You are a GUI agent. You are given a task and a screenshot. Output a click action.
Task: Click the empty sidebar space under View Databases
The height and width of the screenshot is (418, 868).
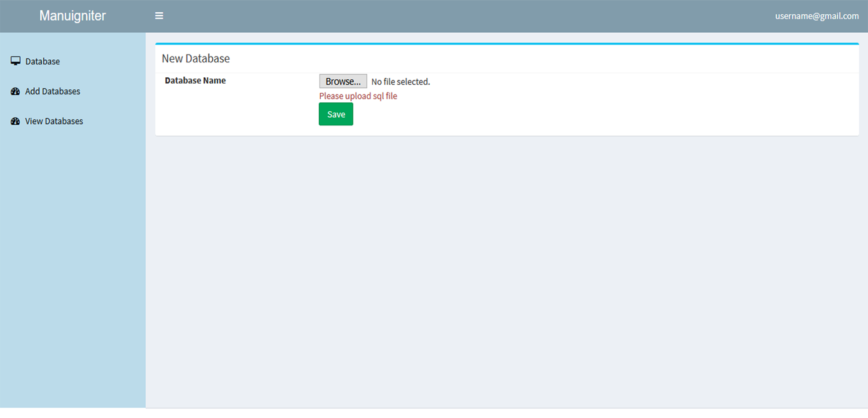point(73,257)
